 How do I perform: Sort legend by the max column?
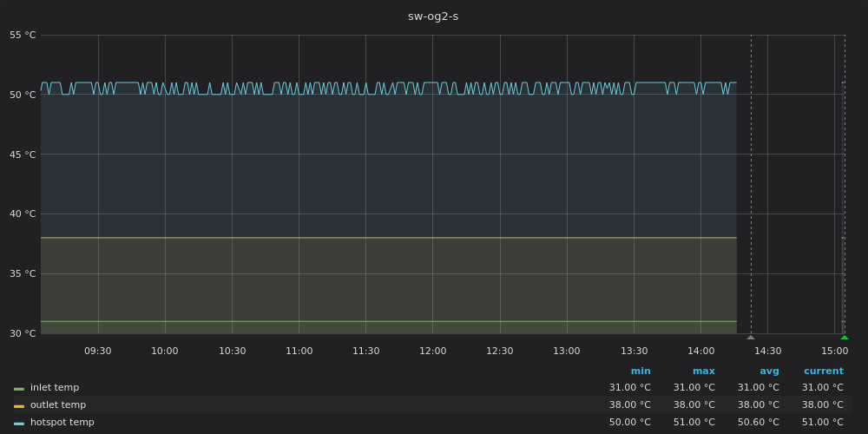(704, 371)
